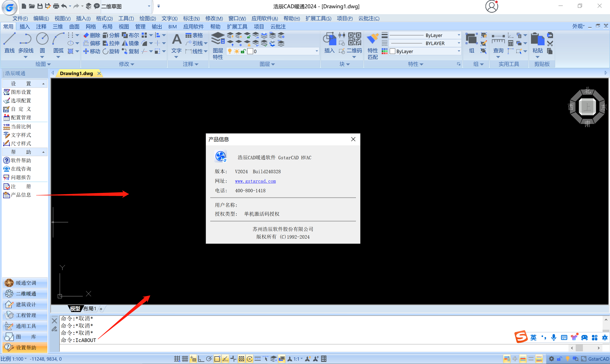Screen dimensions: 610x364
Task: Switch to the 注释 ribbon tab
Action: [41, 26]
